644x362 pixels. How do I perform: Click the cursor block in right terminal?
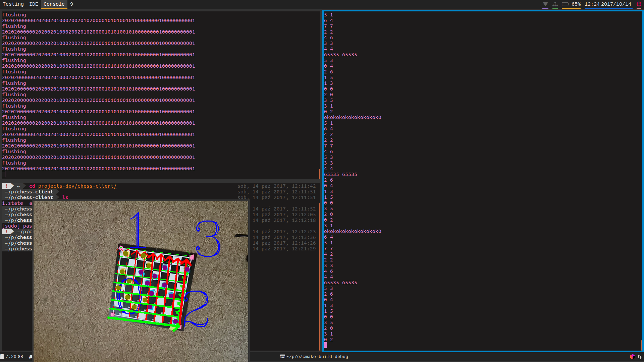coord(325,345)
